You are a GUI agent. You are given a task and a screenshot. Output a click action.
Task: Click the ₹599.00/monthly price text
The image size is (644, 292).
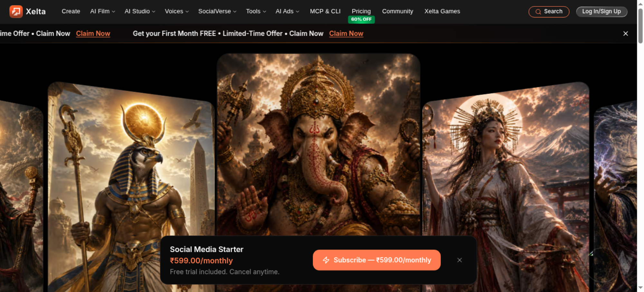coord(201,261)
